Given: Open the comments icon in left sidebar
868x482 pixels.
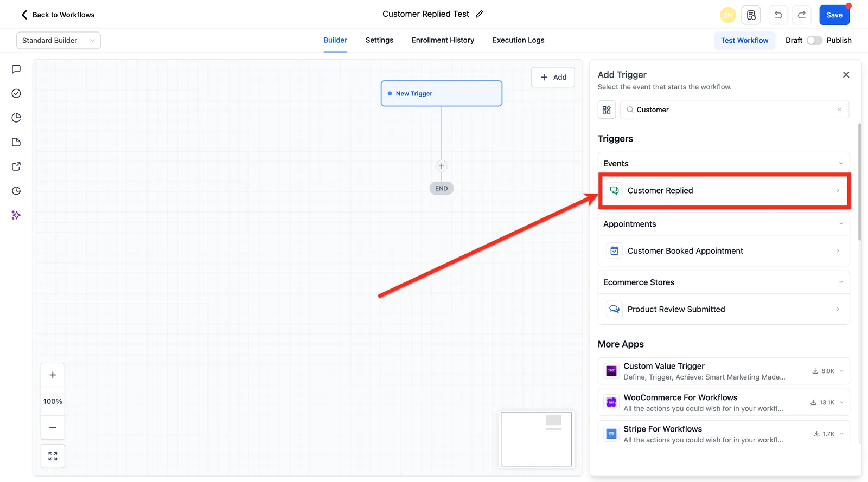Looking at the screenshot, I should click(16, 69).
